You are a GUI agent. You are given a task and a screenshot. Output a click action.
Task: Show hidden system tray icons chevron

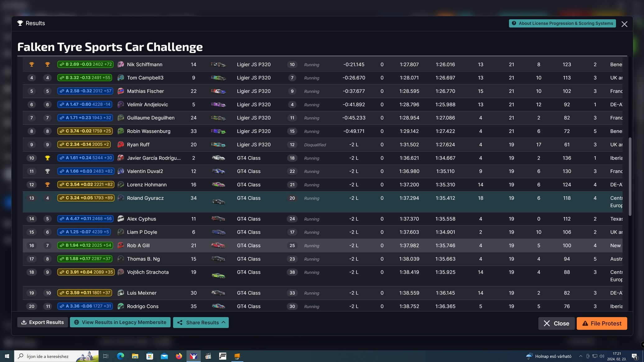(580, 356)
